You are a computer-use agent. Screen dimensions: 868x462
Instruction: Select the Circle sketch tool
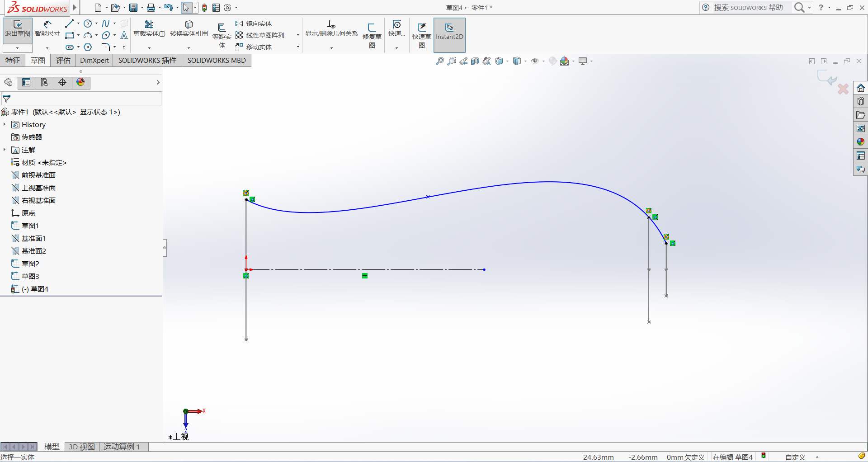coord(88,24)
